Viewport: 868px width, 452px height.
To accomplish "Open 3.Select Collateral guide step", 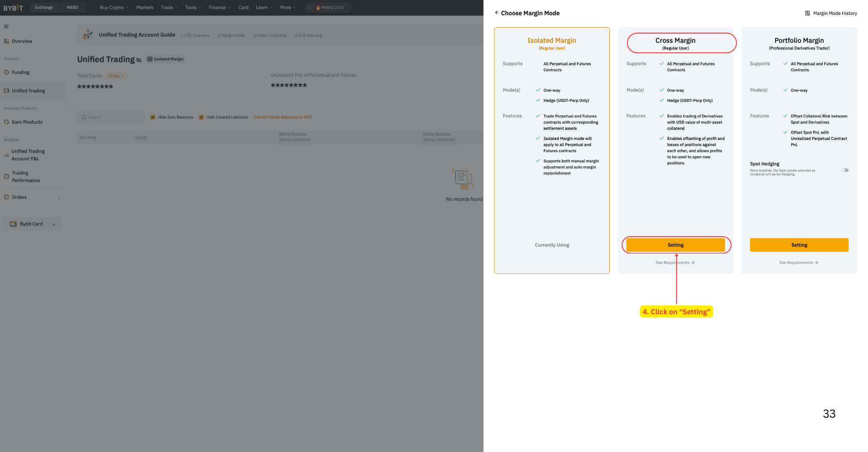I will [270, 36].
